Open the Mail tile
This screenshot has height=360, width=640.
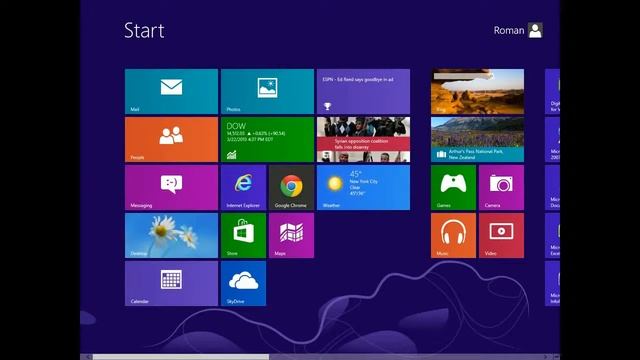(171, 91)
